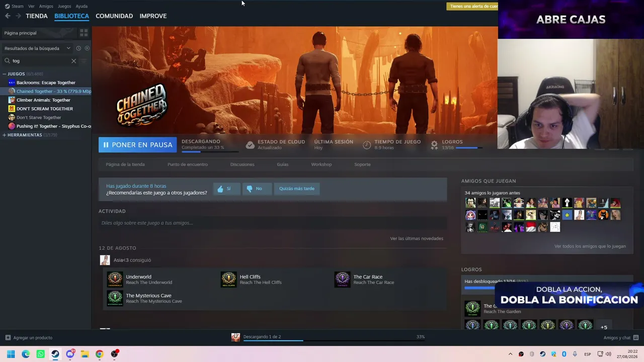Click bottom download progress bar
Screen dimensions: 644x362
tap(334, 340)
